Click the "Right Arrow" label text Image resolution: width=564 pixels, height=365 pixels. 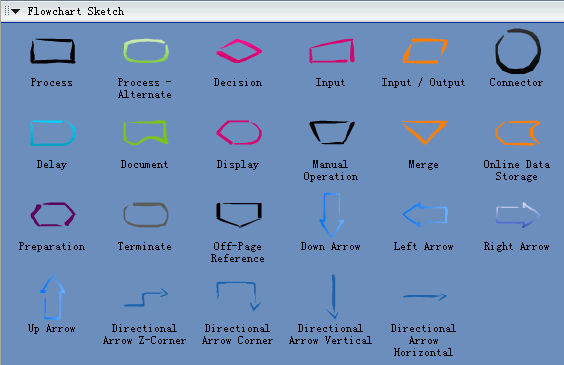517,247
